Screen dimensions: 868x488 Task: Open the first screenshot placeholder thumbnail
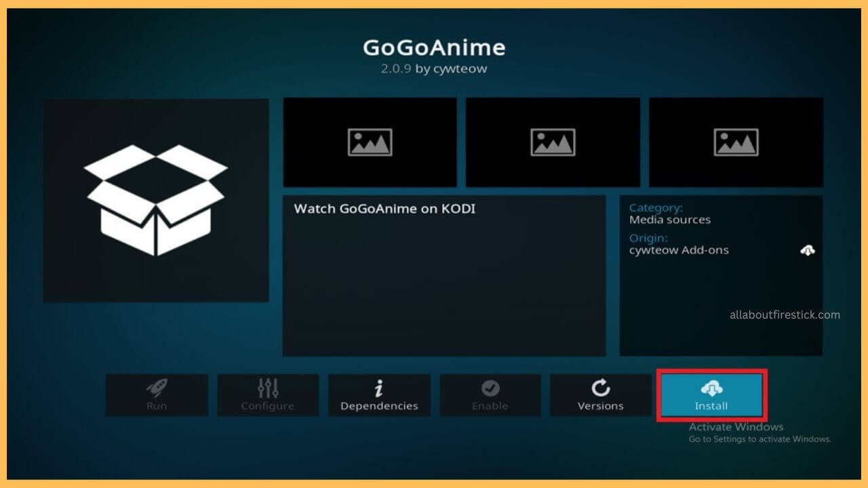click(370, 142)
